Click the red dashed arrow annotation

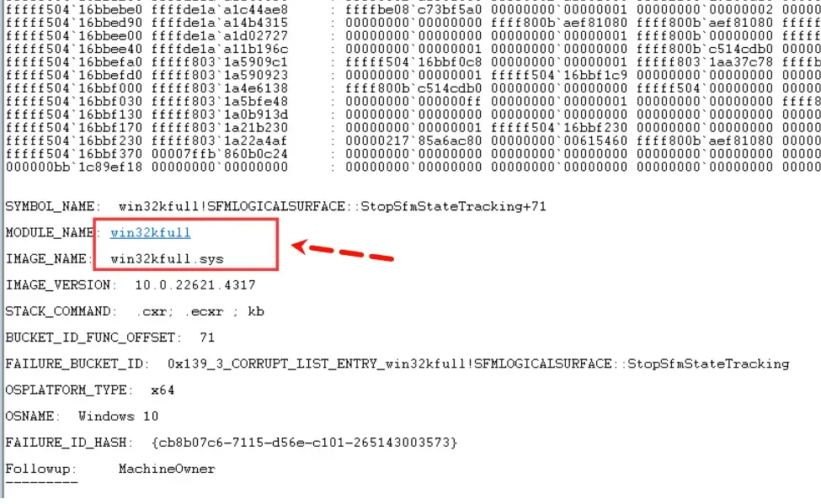(343, 250)
